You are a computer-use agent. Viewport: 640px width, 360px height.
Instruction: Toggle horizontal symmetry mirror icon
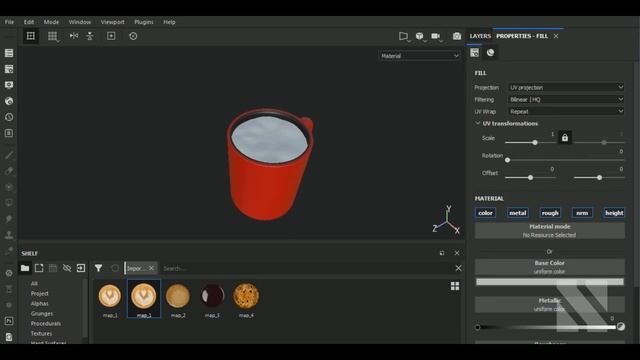pyautogui.click(x=74, y=36)
